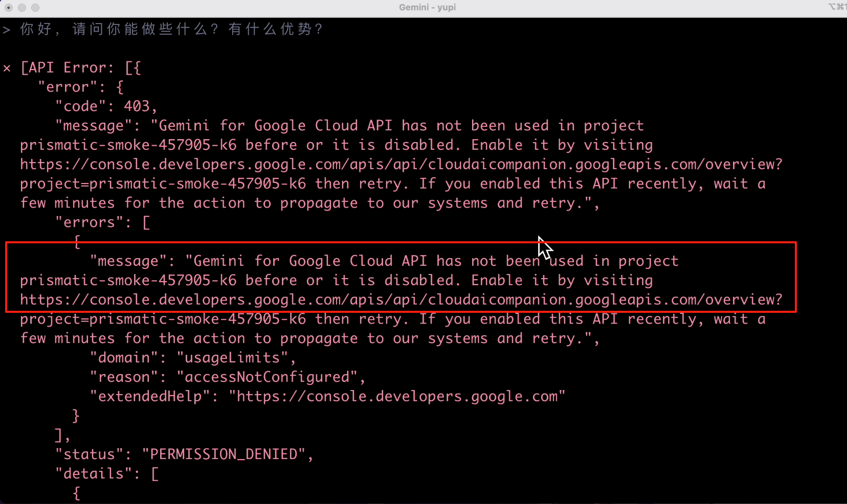This screenshot has width=847, height=504.
Task: Click the accessNotConfigured reason value
Action: click(267, 377)
